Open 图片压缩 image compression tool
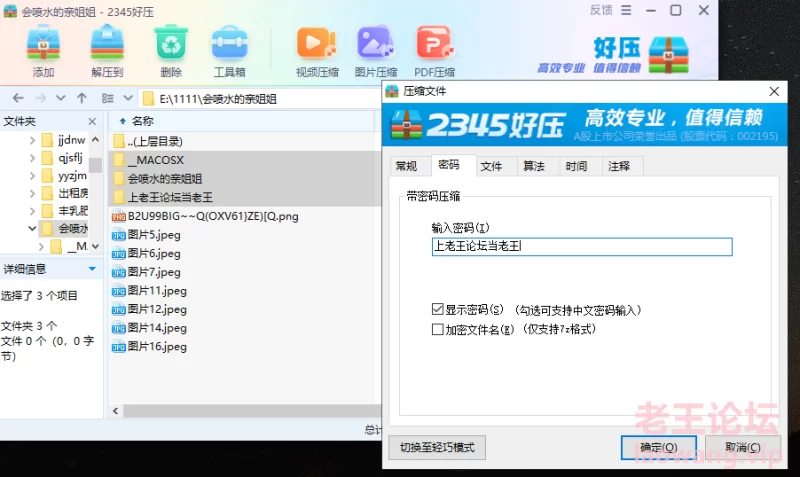The height and width of the screenshot is (477, 800). pos(376,51)
